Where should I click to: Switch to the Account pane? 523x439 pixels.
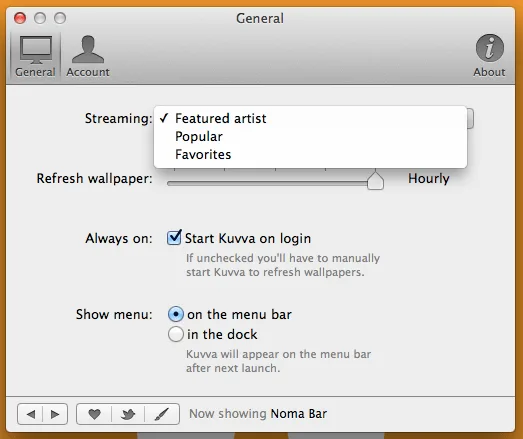click(88, 57)
